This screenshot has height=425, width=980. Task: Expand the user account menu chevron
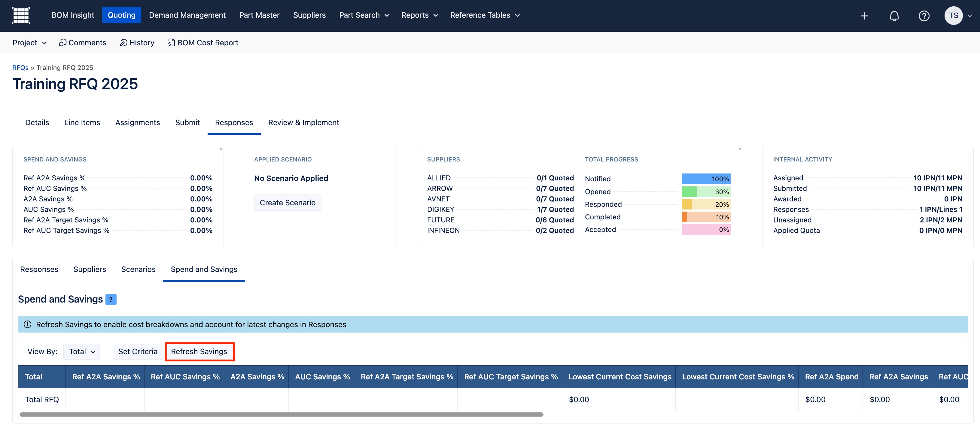969,16
